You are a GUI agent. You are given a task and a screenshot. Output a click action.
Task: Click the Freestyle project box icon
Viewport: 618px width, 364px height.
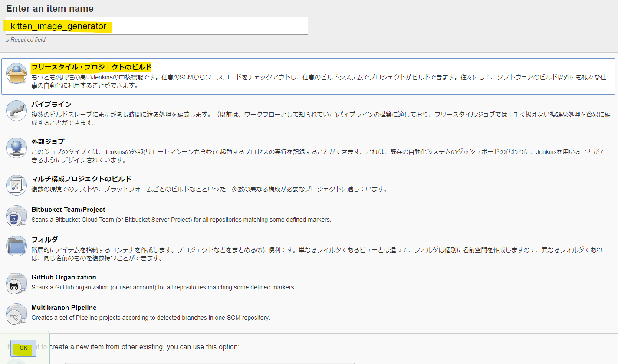click(16, 74)
